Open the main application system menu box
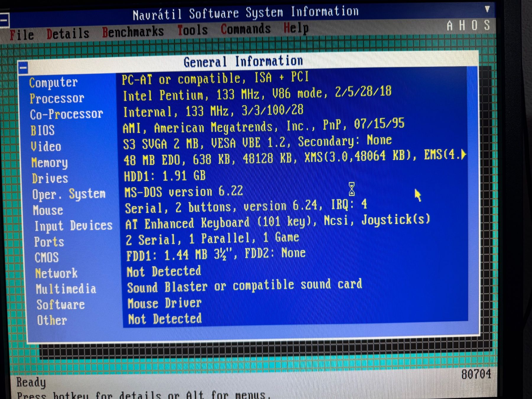The width and height of the screenshot is (532, 399). click(x=4, y=20)
